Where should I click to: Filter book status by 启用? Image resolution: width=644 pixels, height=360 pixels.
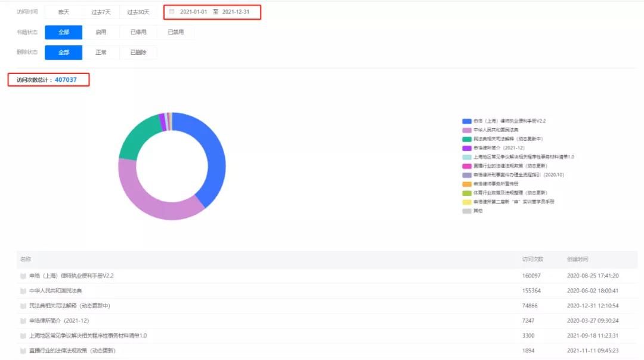tap(101, 32)
